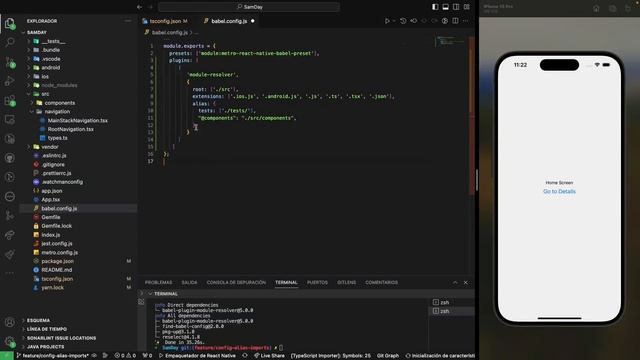The height and width of the screenshot is (360, 640).
Task: Open package.json in the explorer
Action: [x=57, y=261]
